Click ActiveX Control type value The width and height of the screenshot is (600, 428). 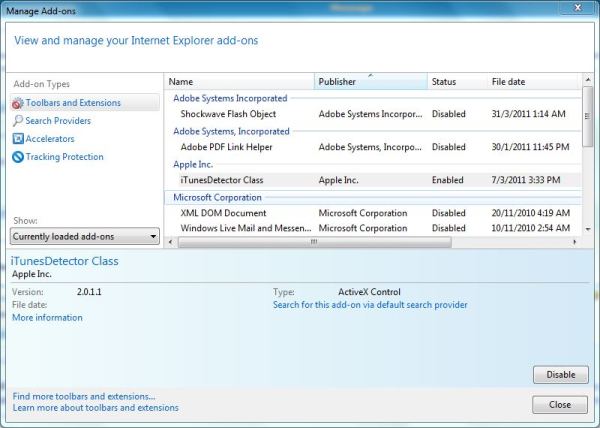pyautogui.click(x=369, y=292)
